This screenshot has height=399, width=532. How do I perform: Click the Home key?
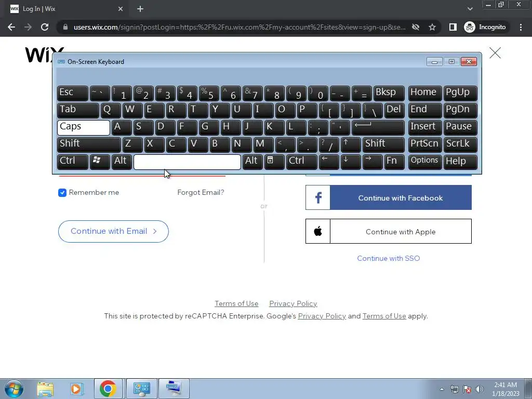click(425, 94)
